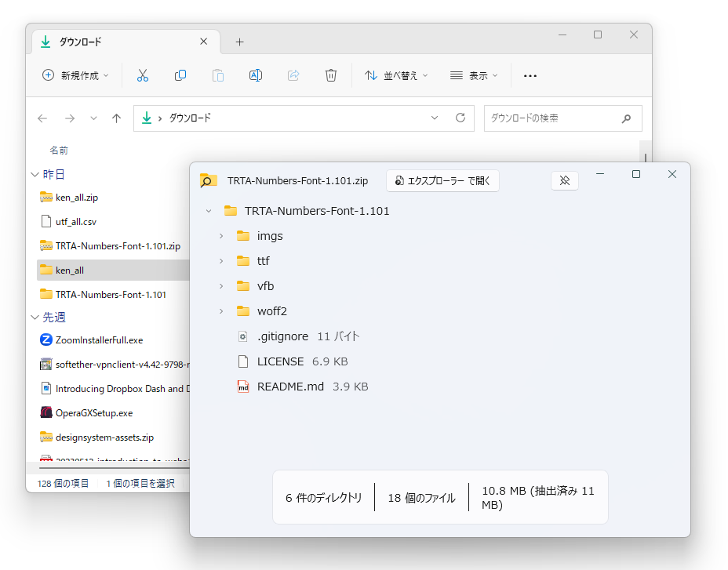Screen dimensions: 728x570
Task: Click the Copy icon in Explorer's toolbar
Action: [180, 75]
